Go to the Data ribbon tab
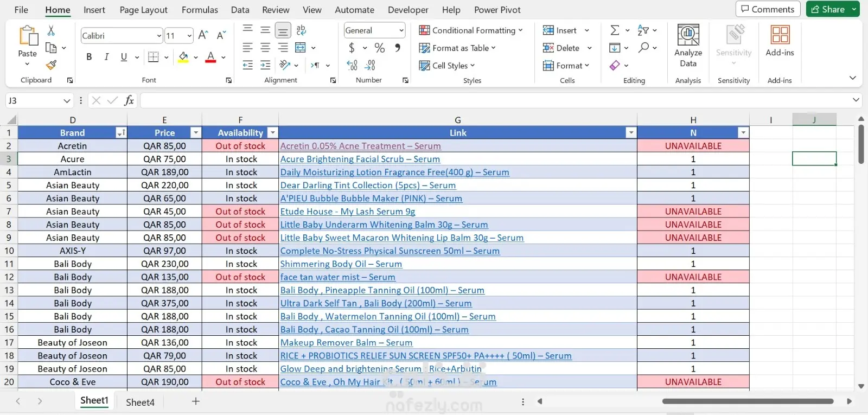868x415 pixels. click(240, 10)
